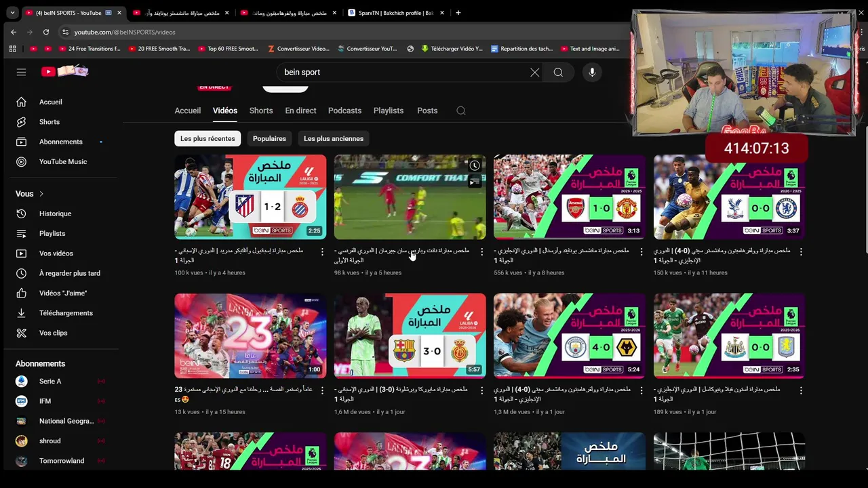Click the browser address bar URL
This screenshot has width=868, height=488.
pos(125,32)
